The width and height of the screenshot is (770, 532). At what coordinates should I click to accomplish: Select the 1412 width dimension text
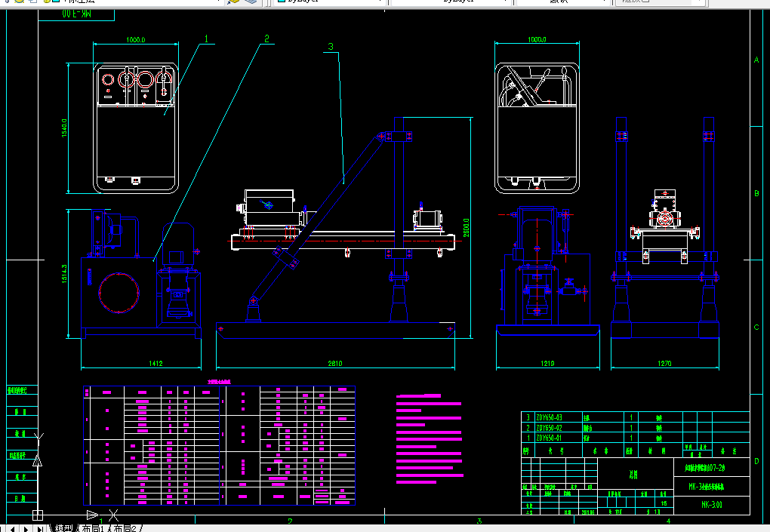156,363
